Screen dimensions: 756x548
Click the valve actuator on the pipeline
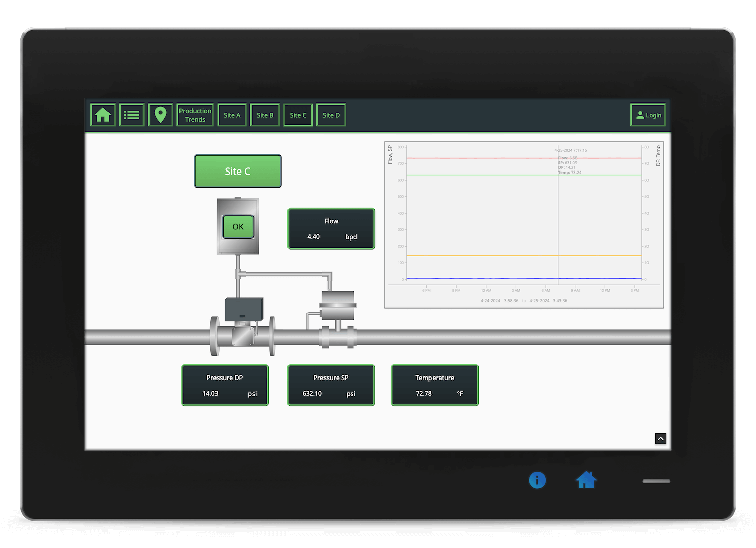pos(338,304)
